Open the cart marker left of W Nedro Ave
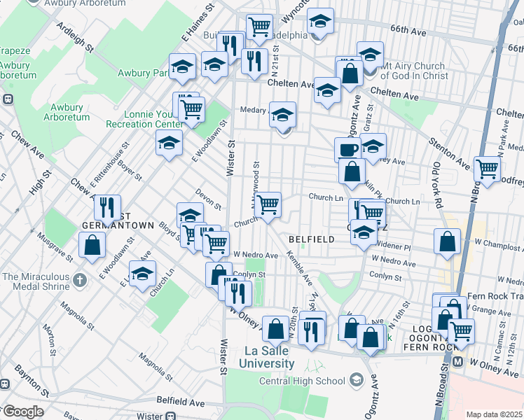The width and height of the screenshot is (524, 420). click(216, 245)
